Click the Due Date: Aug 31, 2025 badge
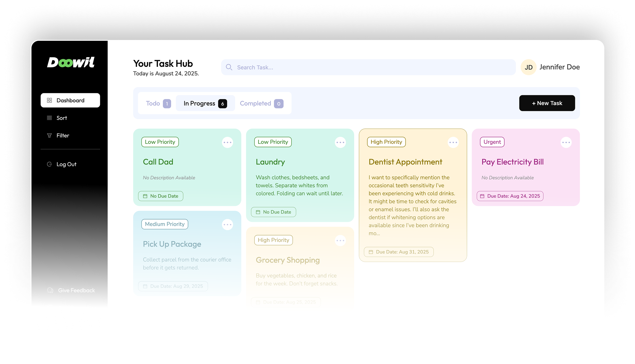635x364 pixels. (x=399, y=252)
